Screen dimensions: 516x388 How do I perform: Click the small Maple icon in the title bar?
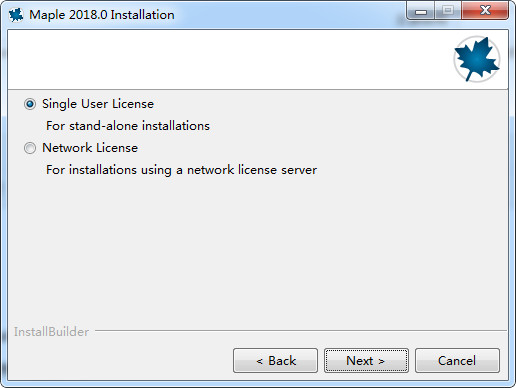point(16,15)
